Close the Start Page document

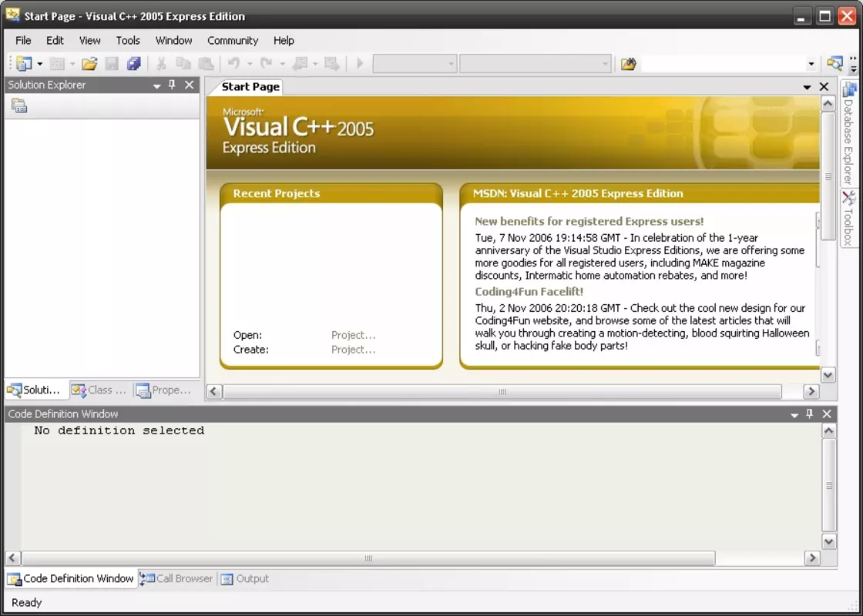[x=824, y=86]
